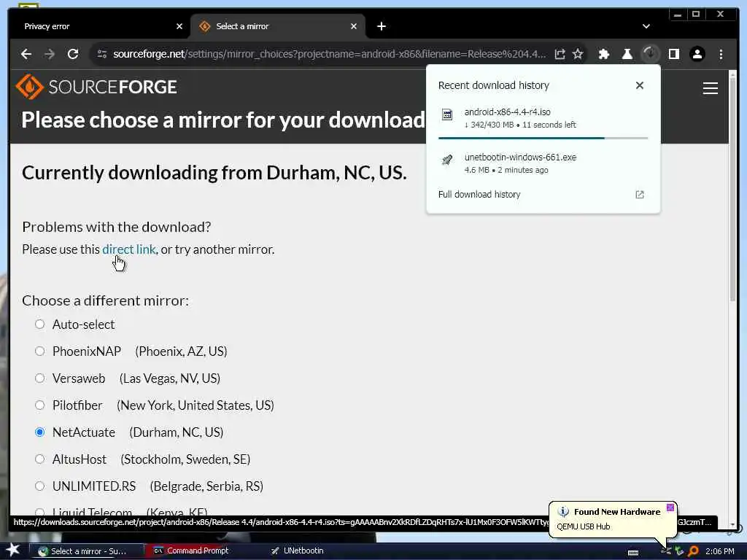Image resolution: width=747 pixels, height=560 pixels.
Task: Click the SourceForge logo
Action: 97,87
